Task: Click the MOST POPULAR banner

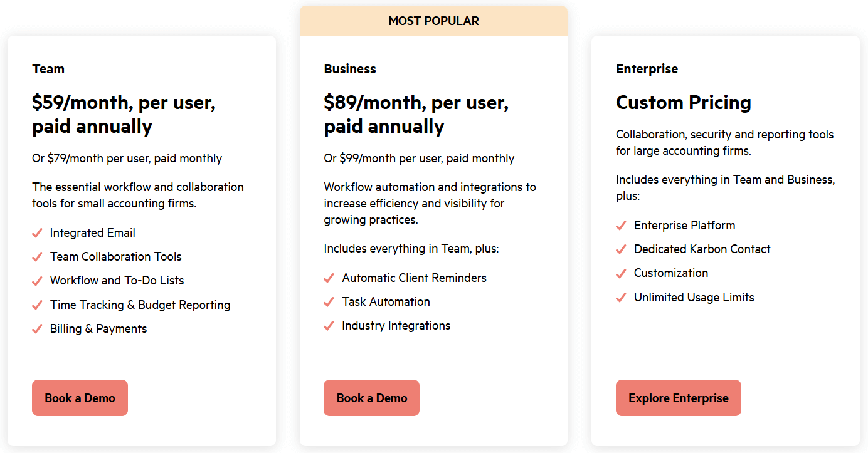Action: [x=433, y=21]
